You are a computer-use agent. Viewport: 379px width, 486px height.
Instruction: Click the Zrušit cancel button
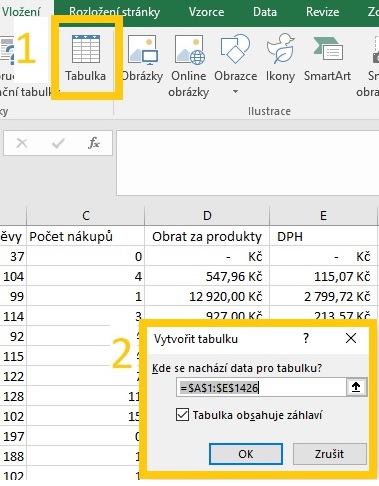329,454
